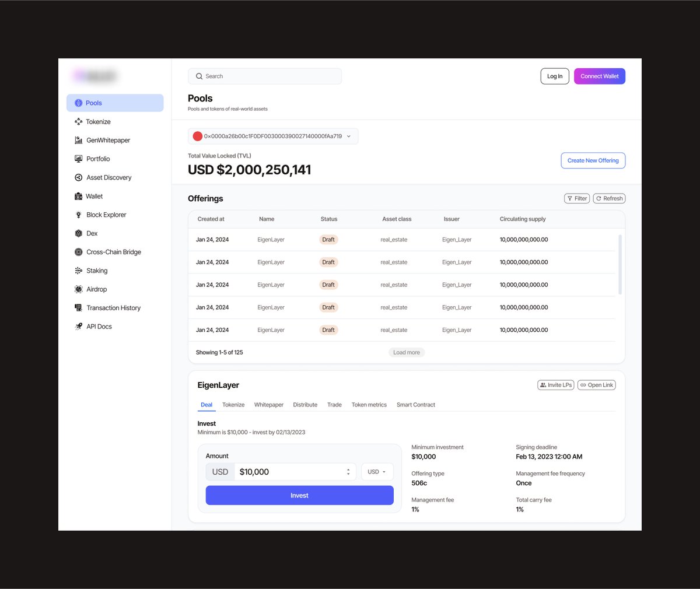This screenshot has width=700, height=589.
Task: Click the search magnifier icon
Action: (199, 76)
